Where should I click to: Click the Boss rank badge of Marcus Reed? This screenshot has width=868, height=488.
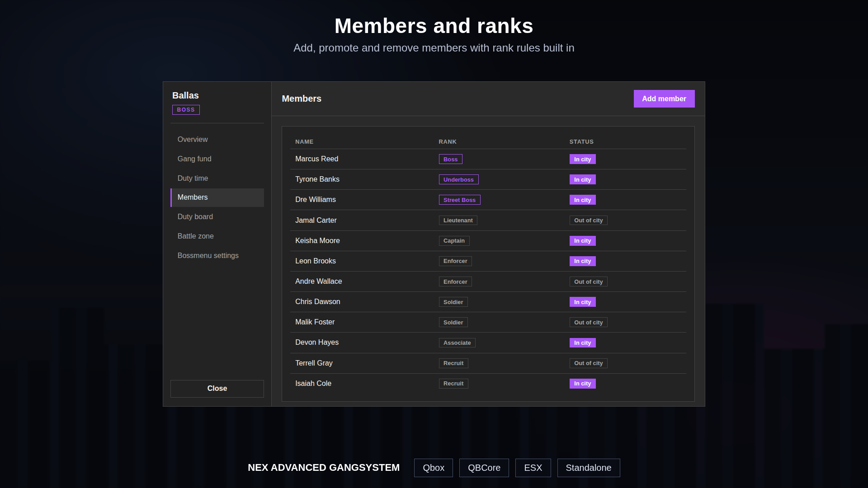(450, 159)
